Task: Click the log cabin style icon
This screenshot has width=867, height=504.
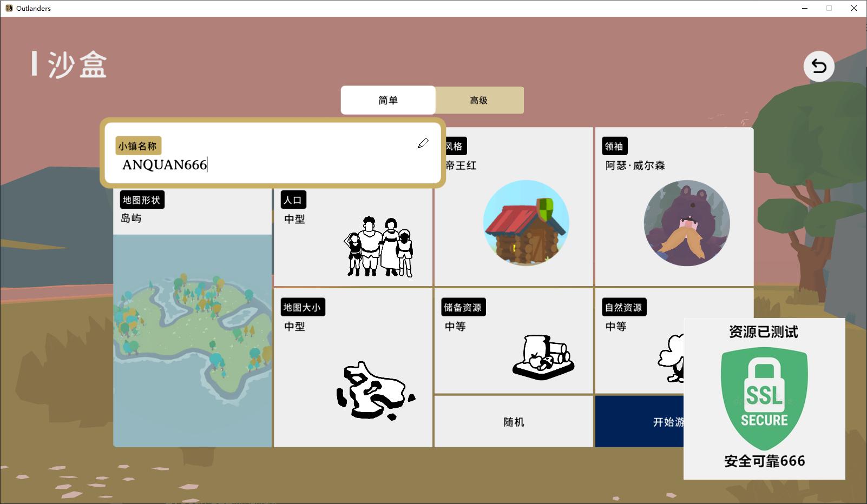Action: point(526,223)
